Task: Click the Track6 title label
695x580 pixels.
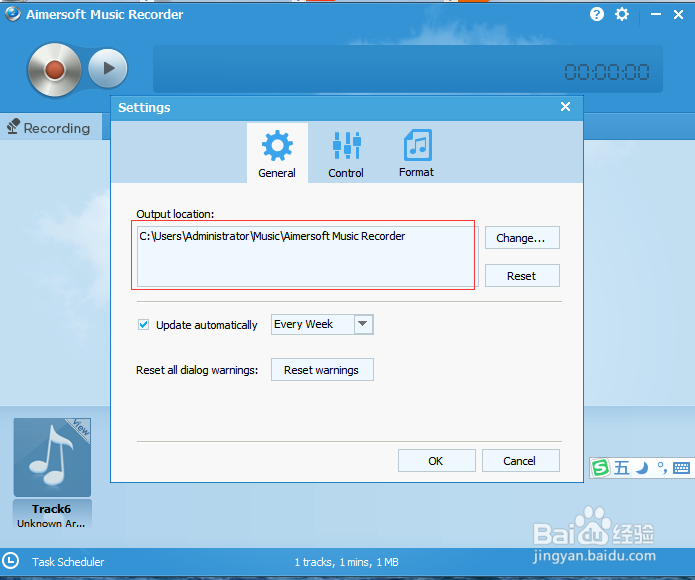Action: 51,509
